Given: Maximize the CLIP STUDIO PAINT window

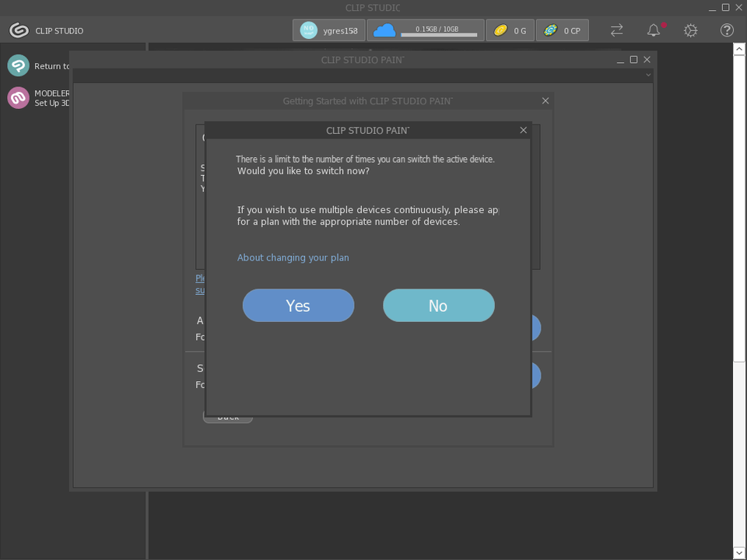Looking at the screenshot, I should (x=633, y=60).
